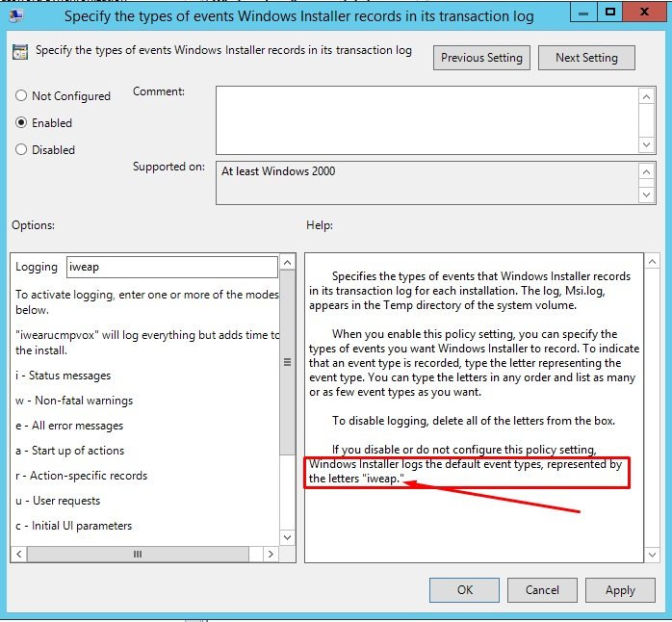
Task: Jump to Next Setting
Action: coord(586,58)
